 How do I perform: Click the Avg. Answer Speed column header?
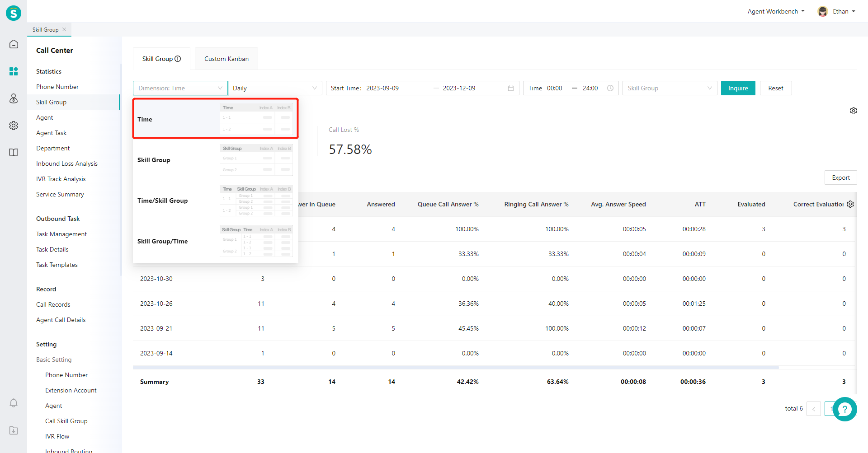coord(618,204)
